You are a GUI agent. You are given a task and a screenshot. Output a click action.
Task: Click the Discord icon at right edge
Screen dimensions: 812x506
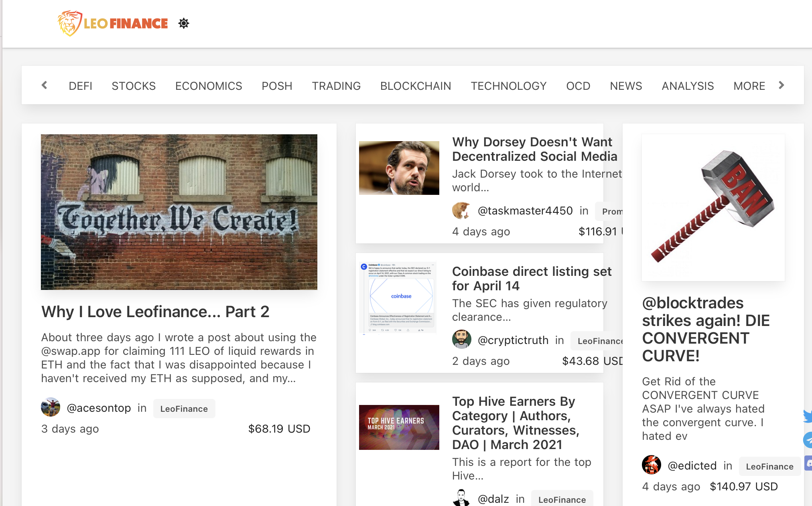(x=808, y=463)
